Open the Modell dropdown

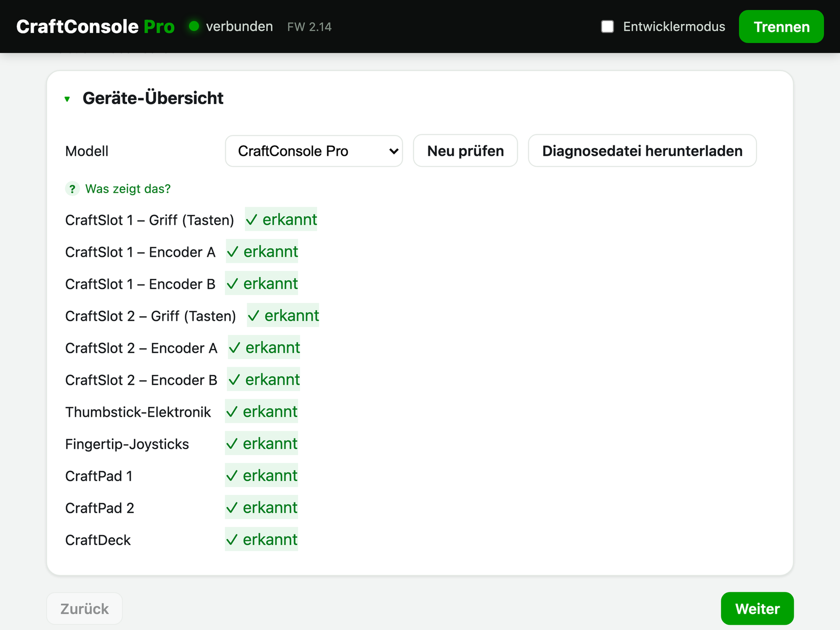(314, 151)
